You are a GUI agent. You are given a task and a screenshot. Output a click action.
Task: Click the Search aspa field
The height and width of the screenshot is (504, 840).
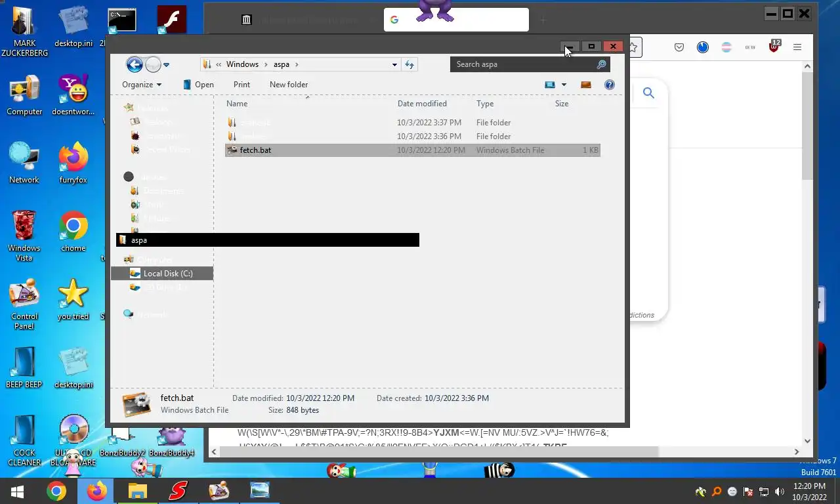coord(530,64)
